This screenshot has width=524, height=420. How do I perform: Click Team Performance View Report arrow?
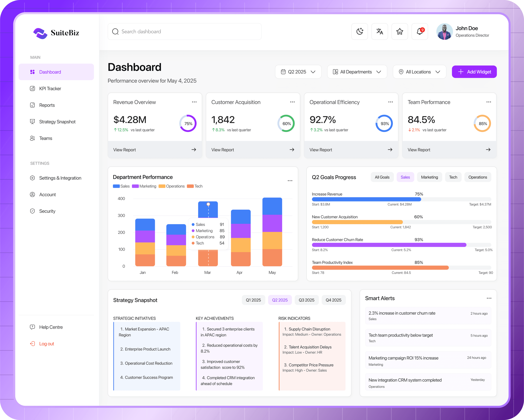[x=488, y=150]
